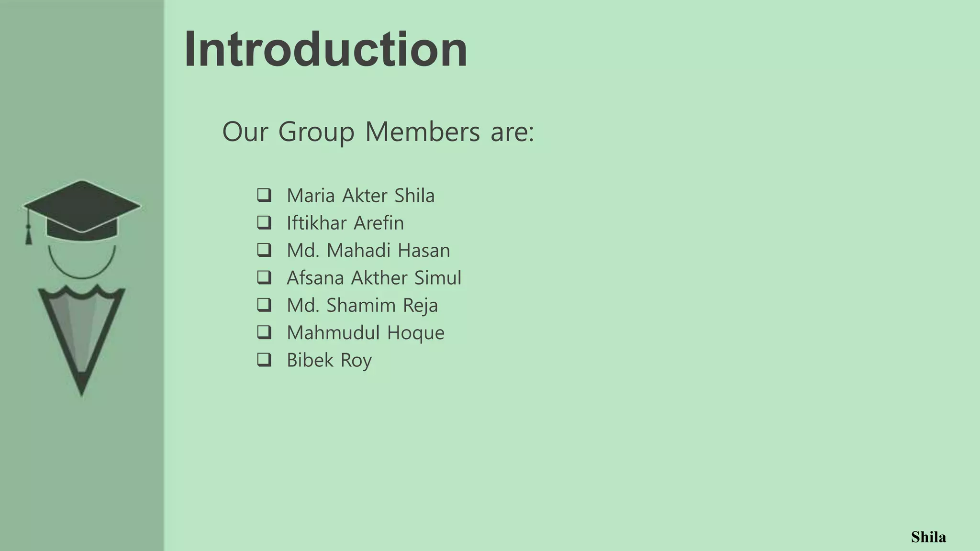Click the Shila label in bottom corner
Image resolution: width=980 pixels, height=551 pixels.
click(x=928, y=537)
